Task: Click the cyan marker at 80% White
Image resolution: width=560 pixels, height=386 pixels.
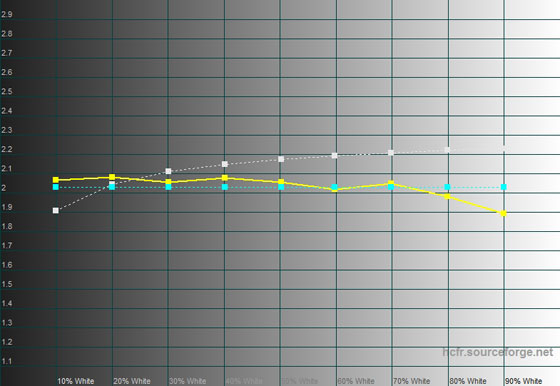Action: point(447,187)
